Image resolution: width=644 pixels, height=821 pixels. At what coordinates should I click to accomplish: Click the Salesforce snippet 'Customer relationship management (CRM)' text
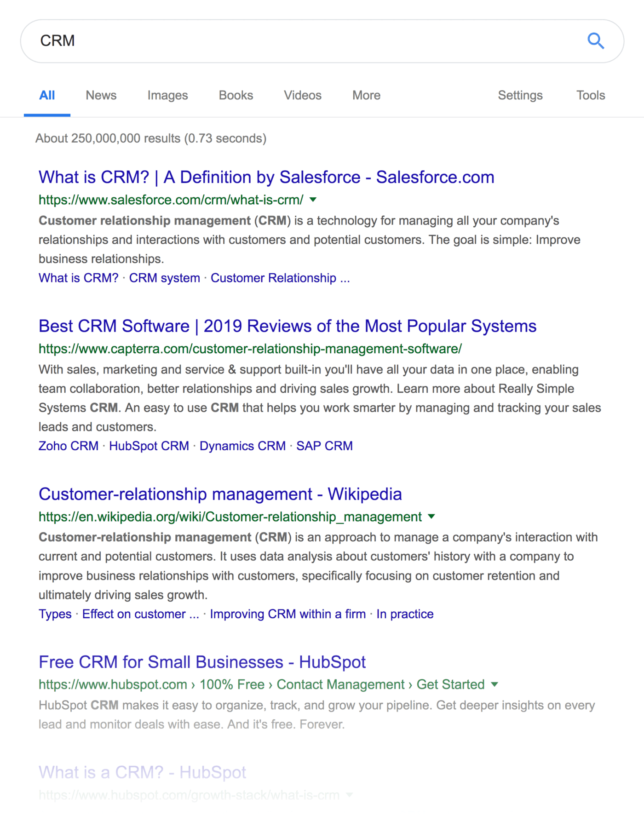165,221
